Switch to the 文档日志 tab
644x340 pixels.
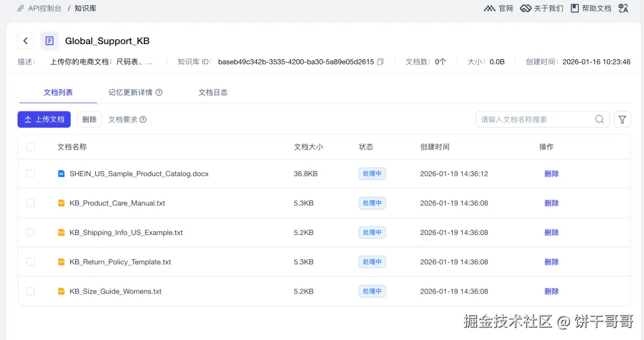(x=213, y=92)
